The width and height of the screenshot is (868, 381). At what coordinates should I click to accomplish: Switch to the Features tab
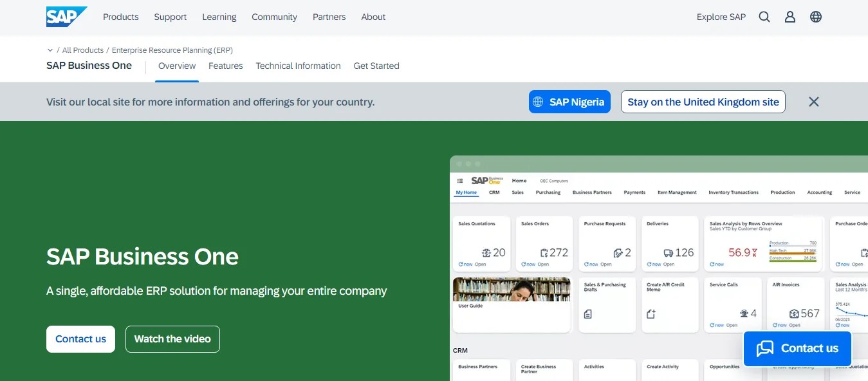tap(226, 66)
